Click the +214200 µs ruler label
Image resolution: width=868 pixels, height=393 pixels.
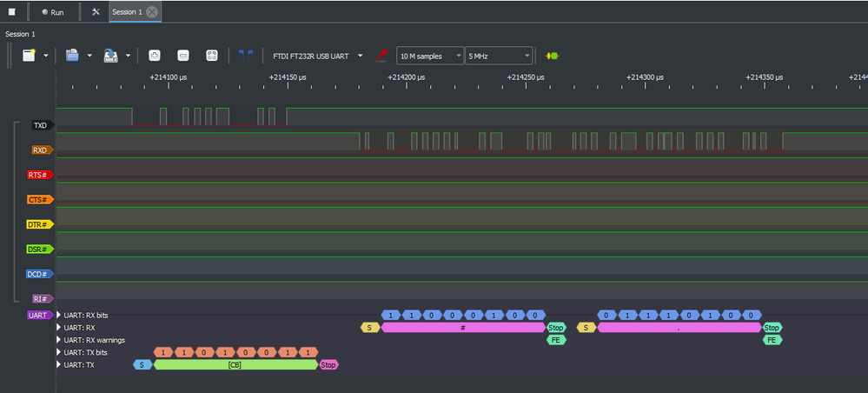tap(407, 77)
